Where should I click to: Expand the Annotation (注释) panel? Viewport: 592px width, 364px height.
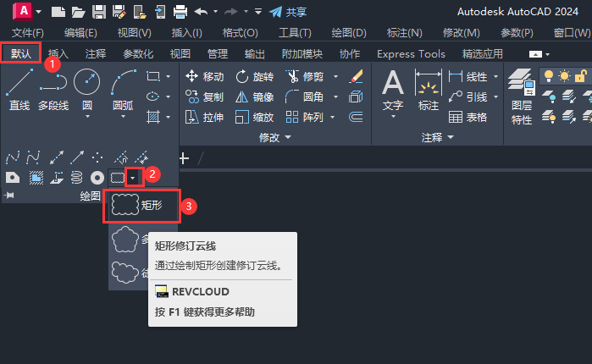click(x=437, y=137)
